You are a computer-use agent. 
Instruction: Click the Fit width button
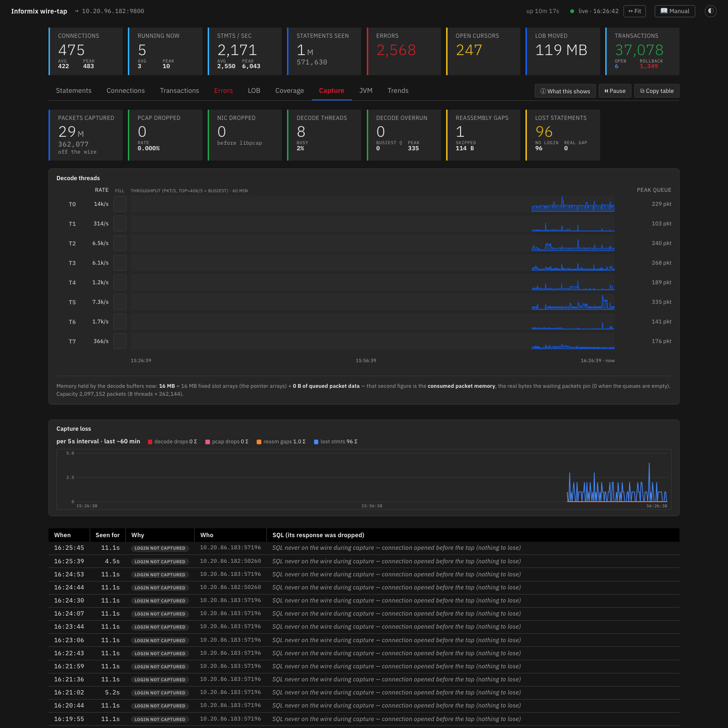(635, 11)
